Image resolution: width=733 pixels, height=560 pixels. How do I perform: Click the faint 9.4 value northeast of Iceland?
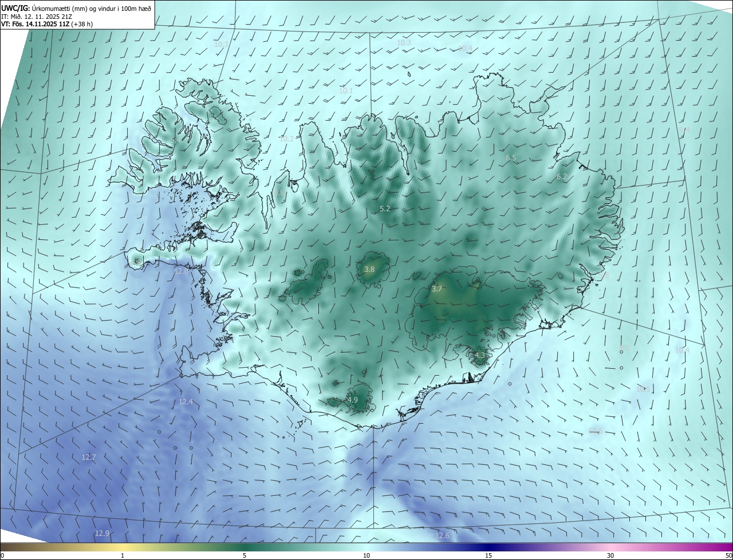[x=684, y=131]
